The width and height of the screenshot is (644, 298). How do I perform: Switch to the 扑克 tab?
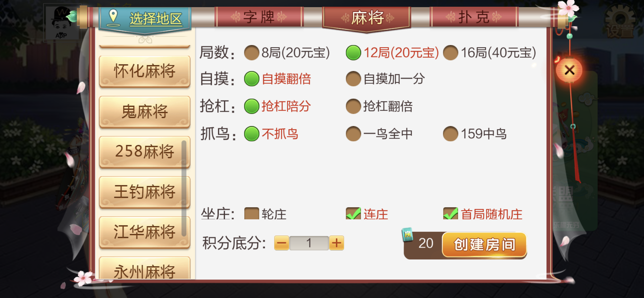474,17
